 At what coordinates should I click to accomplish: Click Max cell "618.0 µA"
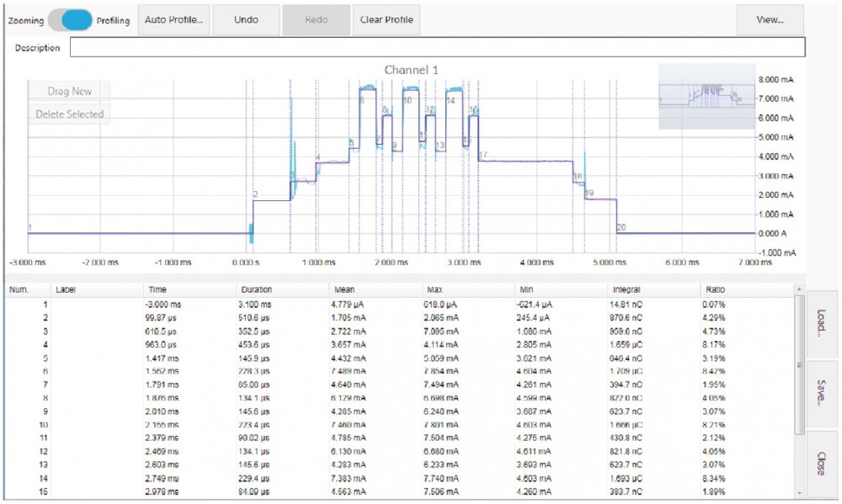pos(441,305)
